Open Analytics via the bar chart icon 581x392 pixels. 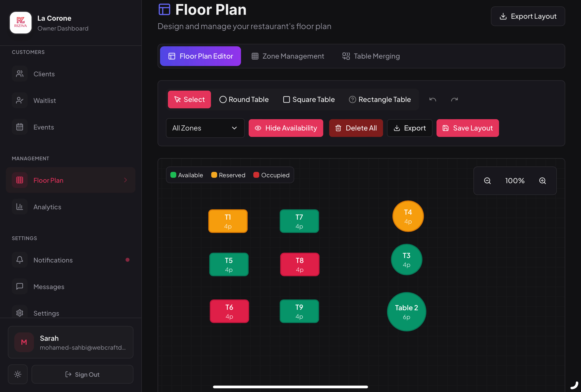click(19, 207)
